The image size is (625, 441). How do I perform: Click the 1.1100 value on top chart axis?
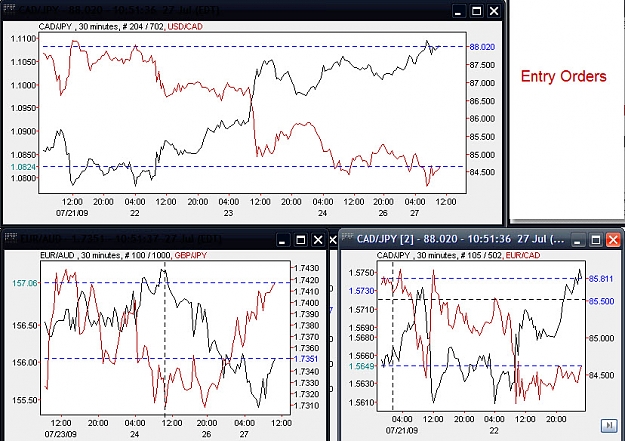tap(24, 39)
